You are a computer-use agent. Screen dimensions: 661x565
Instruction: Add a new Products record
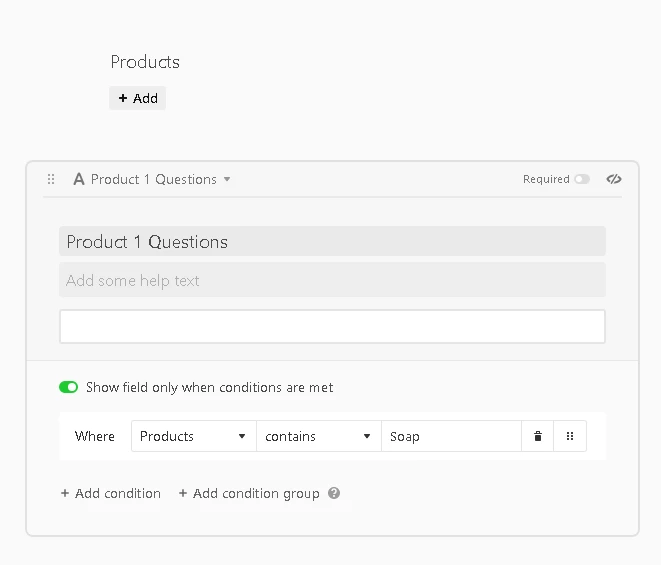pos(137,98)
